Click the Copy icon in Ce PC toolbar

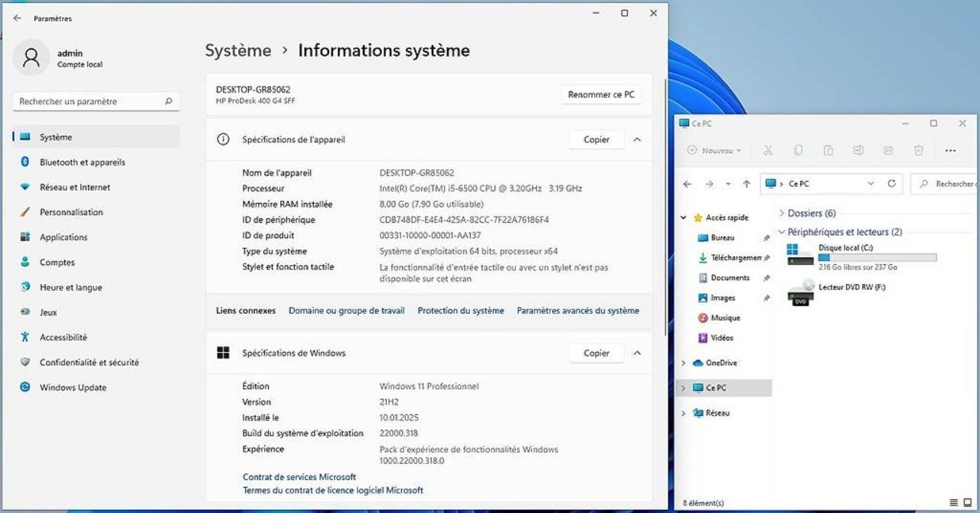(x=798, y=151)
